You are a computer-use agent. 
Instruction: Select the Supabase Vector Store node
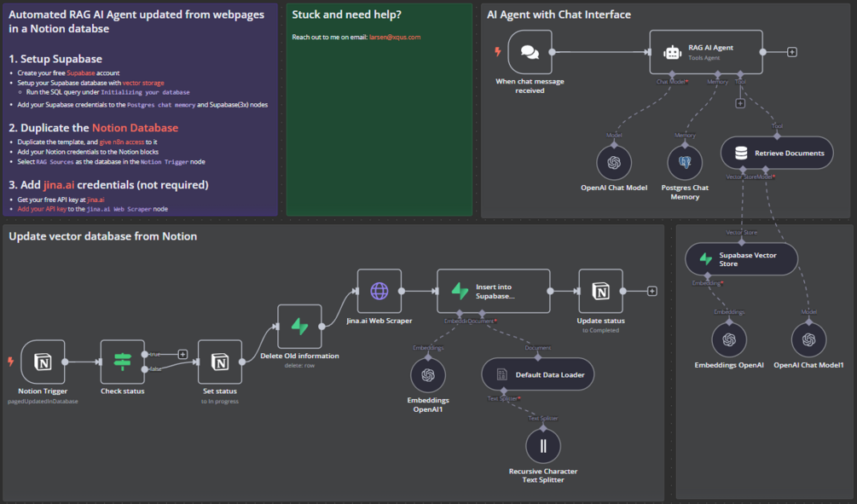(741, 259)
